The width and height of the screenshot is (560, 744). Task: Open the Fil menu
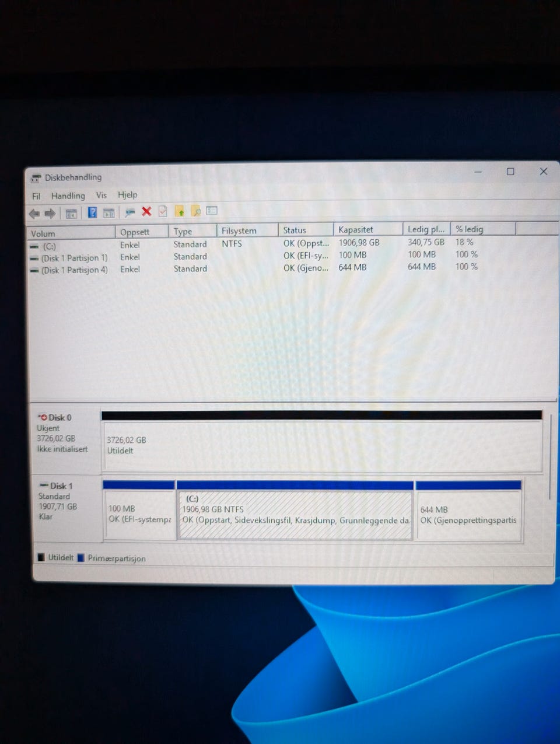click(x=36, y=196)
